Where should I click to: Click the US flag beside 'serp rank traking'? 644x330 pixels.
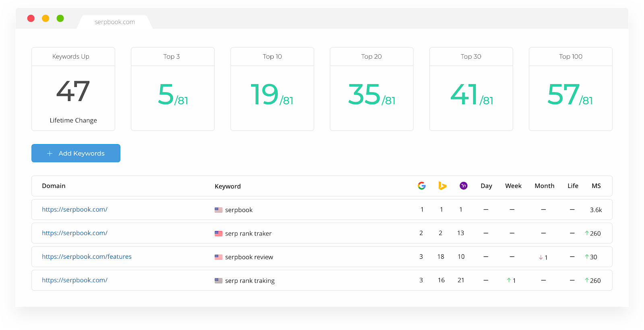[x=219, y=280]
